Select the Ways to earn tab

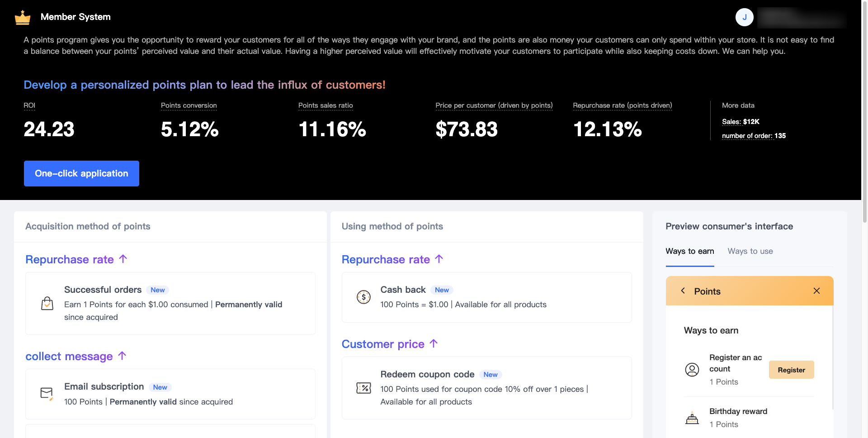(x=689, y=251)
